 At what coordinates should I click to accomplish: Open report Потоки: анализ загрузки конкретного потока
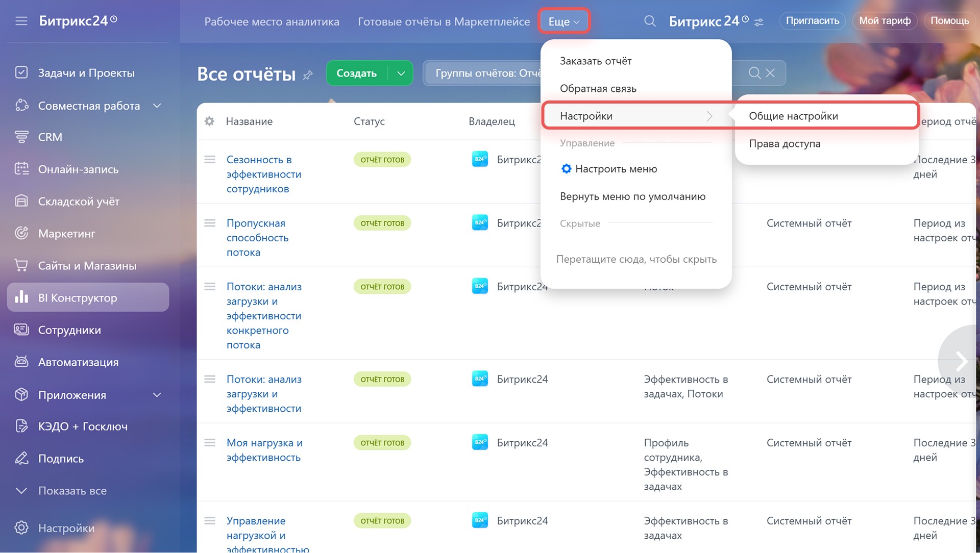click(264, 316)
